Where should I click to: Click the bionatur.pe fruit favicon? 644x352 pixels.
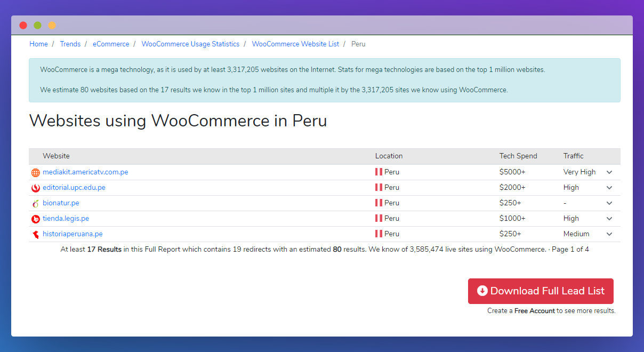coord(36,204)
